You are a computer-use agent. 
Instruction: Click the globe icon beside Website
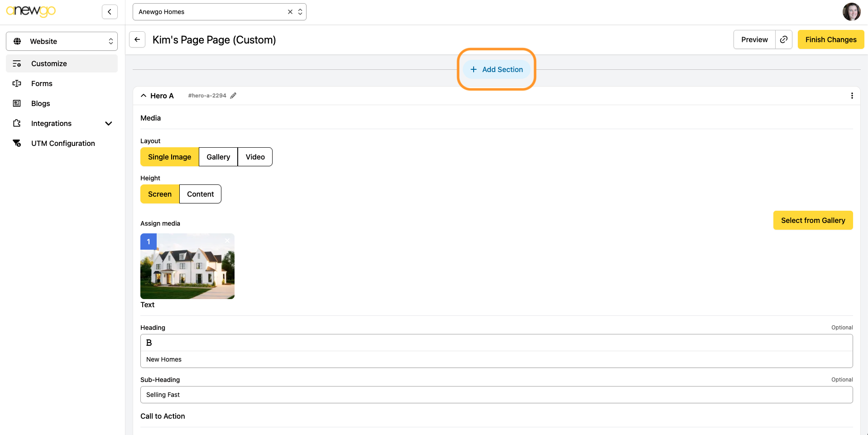[x=17, y=41]
